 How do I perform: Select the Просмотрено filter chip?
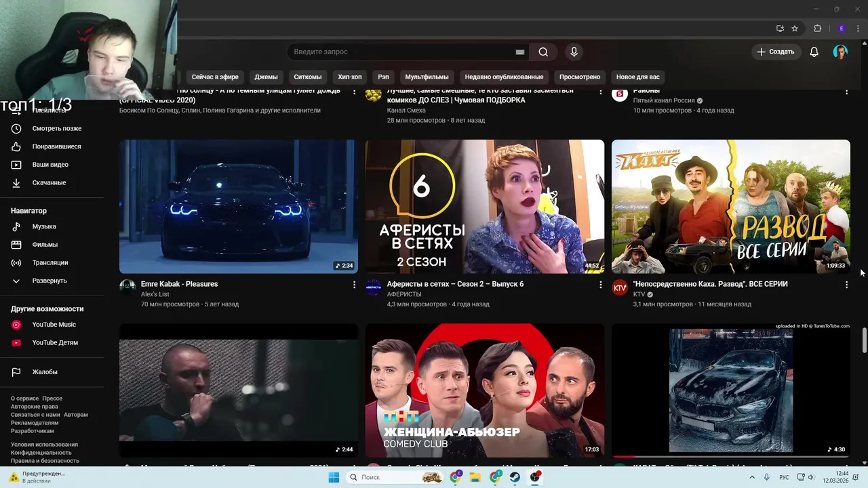pyautogui.click(x=580, y=77)
